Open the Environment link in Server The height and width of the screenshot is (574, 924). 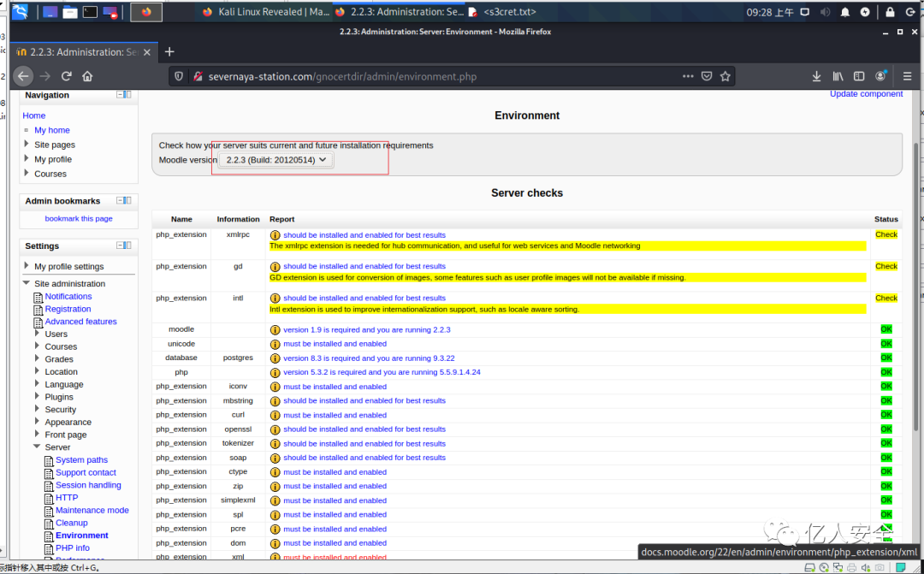point(82,536)
